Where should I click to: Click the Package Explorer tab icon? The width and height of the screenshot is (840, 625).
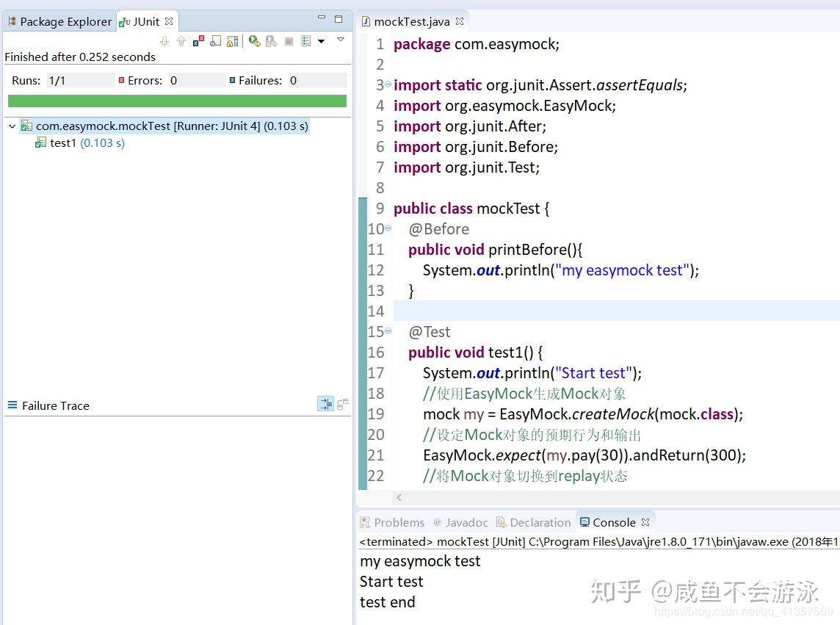[12, 21]
